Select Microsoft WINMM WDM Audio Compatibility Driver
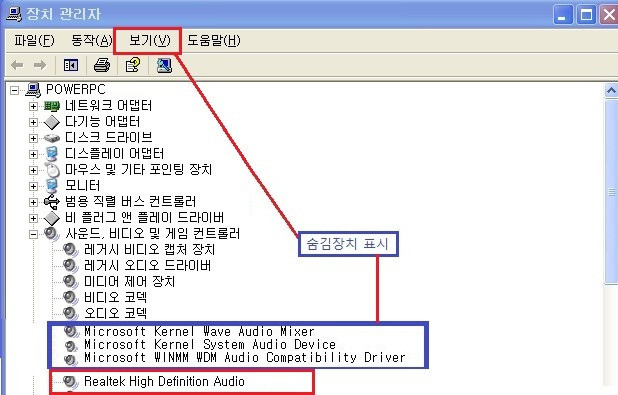Image resolution: width=618 pixels, height=395 pixels. pos(244,358)
